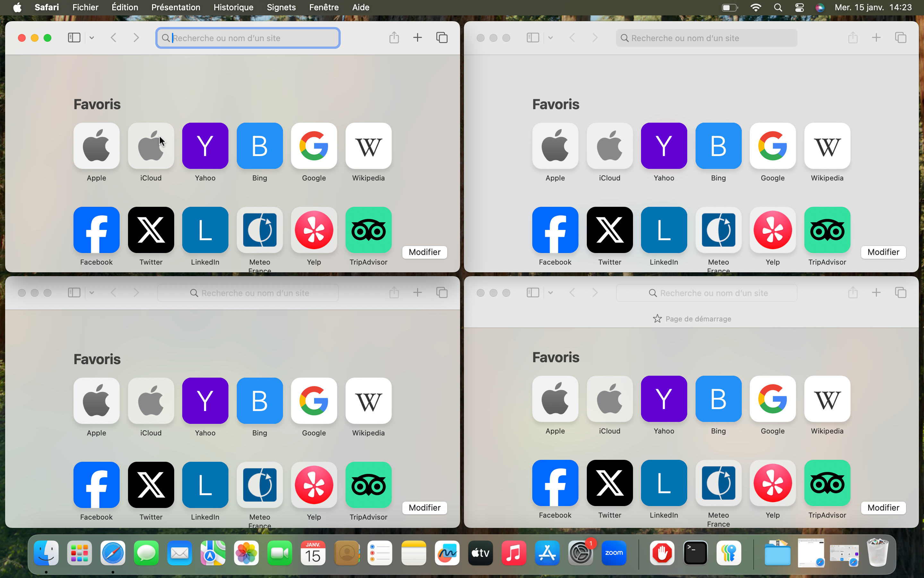This screenshot has width=924, height=578.
Task: Open the Édition menu
Action: click(125, 7)
